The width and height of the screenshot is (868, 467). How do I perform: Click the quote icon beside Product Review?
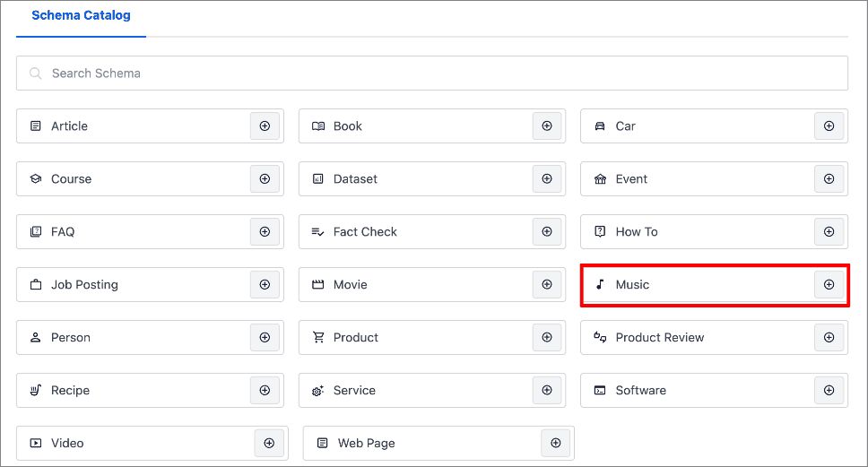(x=600, y=337)
